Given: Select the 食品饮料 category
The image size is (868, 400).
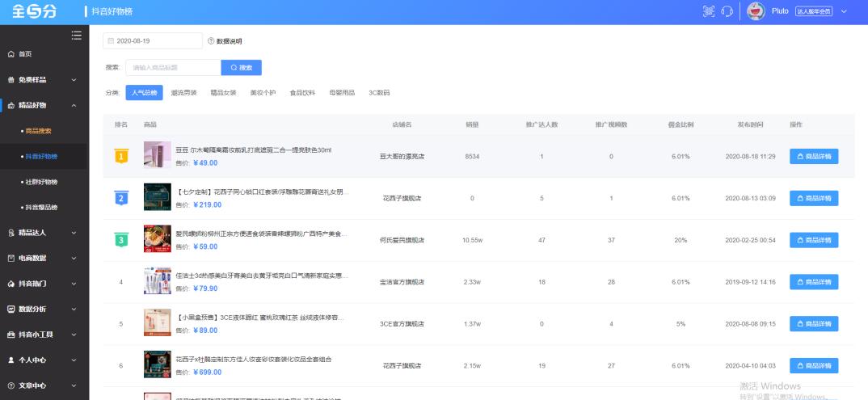Looking at the screenshot, I should tap(302, 93).
